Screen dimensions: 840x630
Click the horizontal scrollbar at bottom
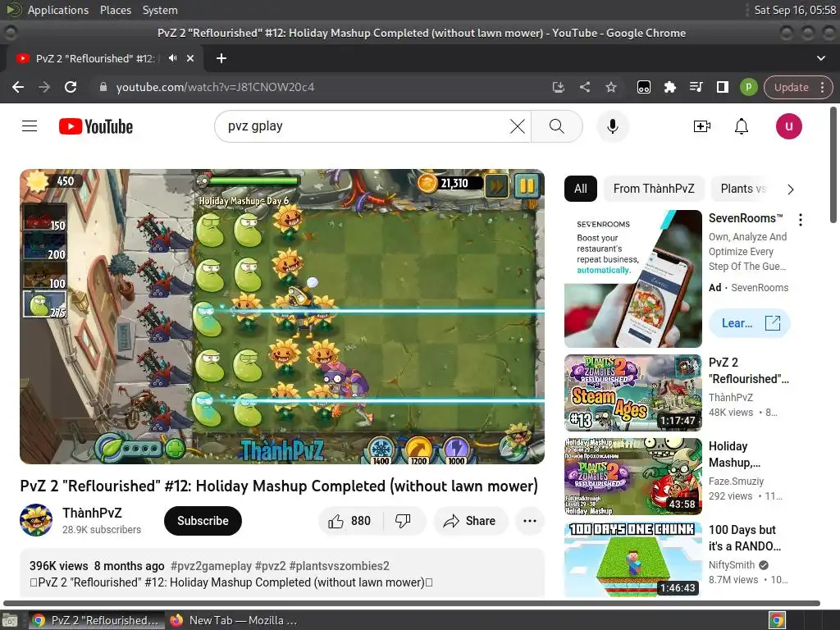412,603
